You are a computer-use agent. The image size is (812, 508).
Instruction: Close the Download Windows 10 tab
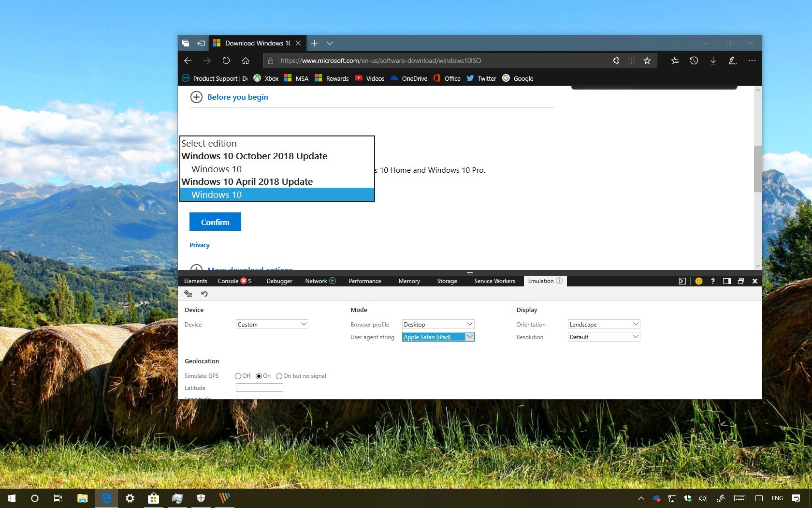[x=298, y=43]
